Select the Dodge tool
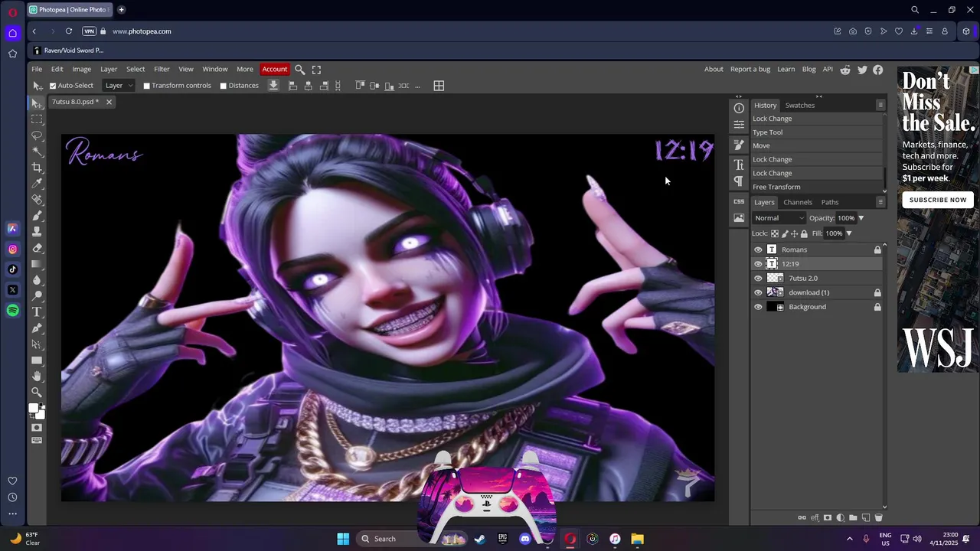980x551 pixels. 37,296
